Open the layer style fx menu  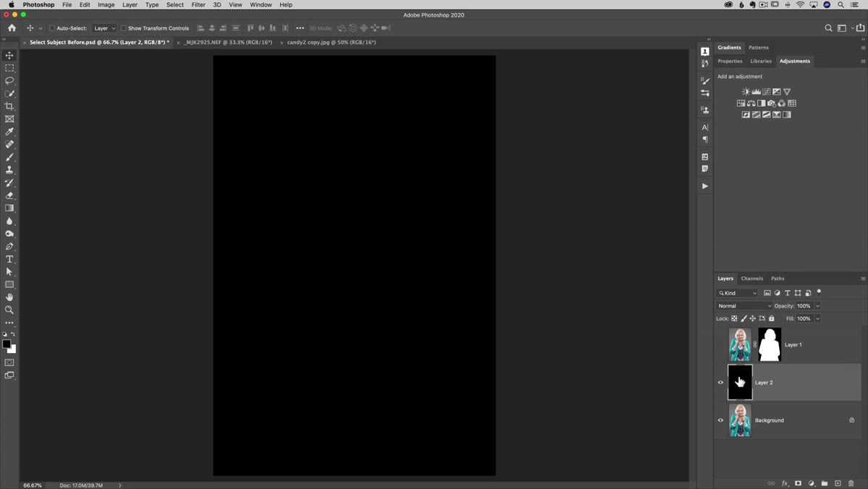[x=785, y=483]
